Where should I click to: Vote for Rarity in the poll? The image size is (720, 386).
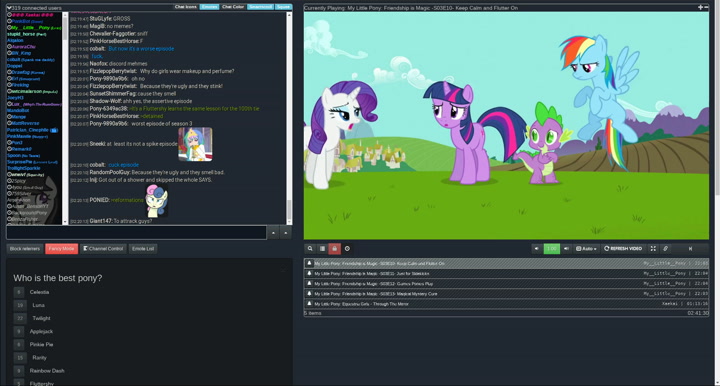pos(20,358)
